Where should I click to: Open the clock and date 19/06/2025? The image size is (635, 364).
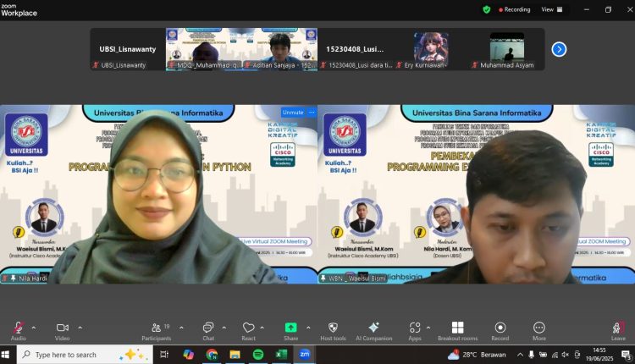pos(599,355)
